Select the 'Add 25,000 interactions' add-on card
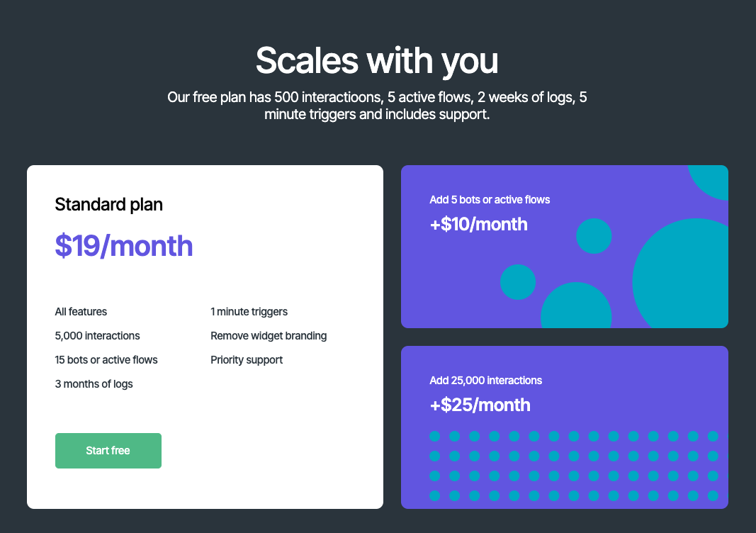The height and width of the screenshot is (533, 756). [564, 427]
